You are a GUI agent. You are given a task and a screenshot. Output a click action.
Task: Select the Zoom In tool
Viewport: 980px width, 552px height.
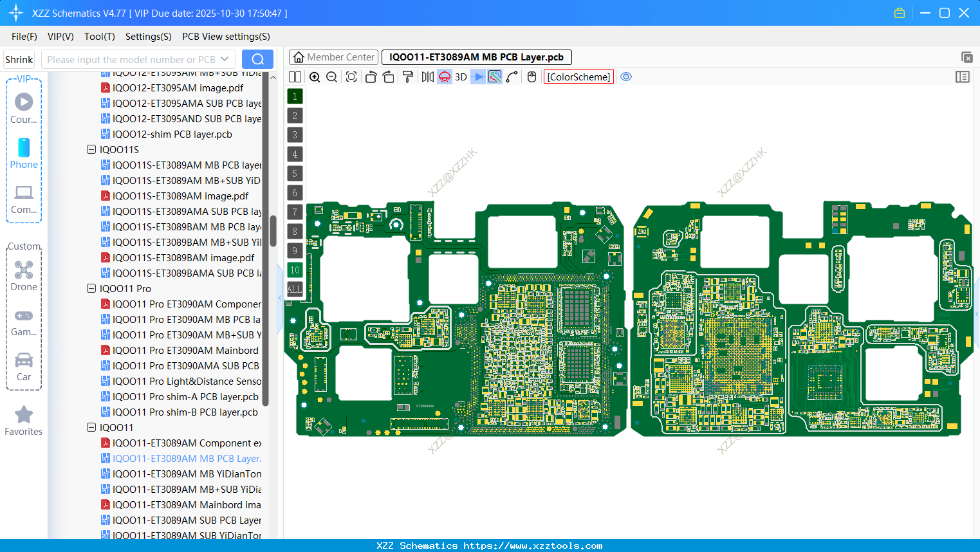point(315,77)
